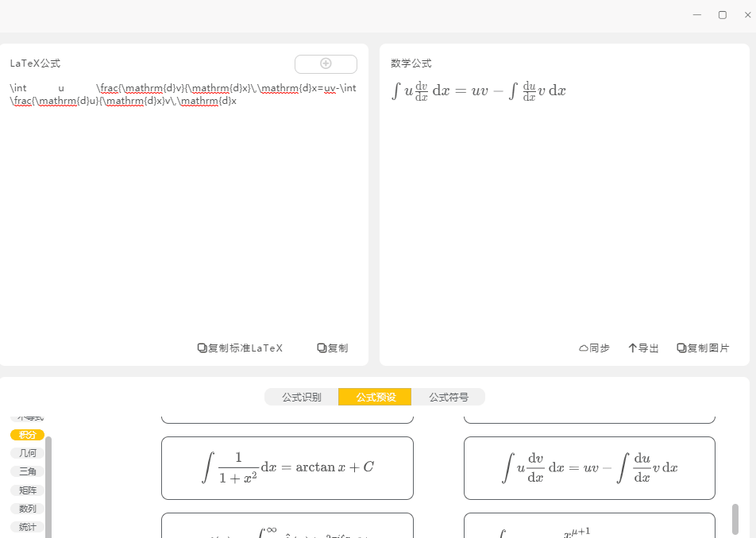Click the preset formulas scrollbar thumb

pyautogui.click(x=735, y=519)
